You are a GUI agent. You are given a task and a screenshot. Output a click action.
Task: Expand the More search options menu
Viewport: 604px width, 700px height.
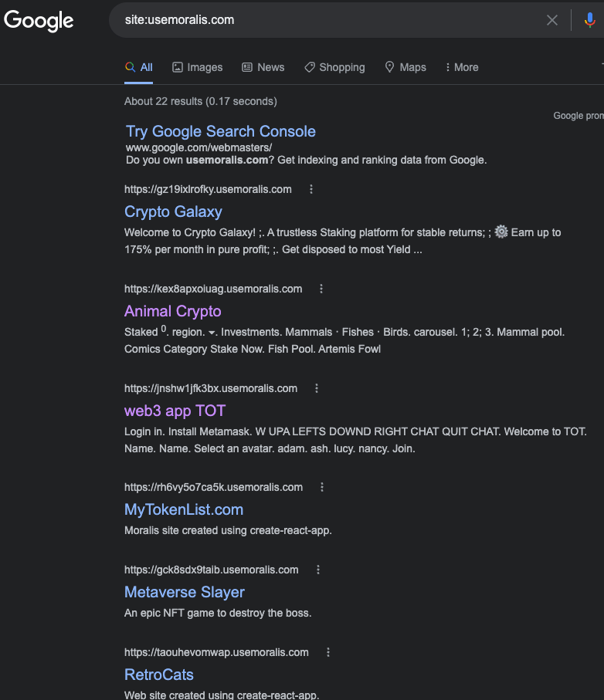pyautogui.click(x=462, y=67)
